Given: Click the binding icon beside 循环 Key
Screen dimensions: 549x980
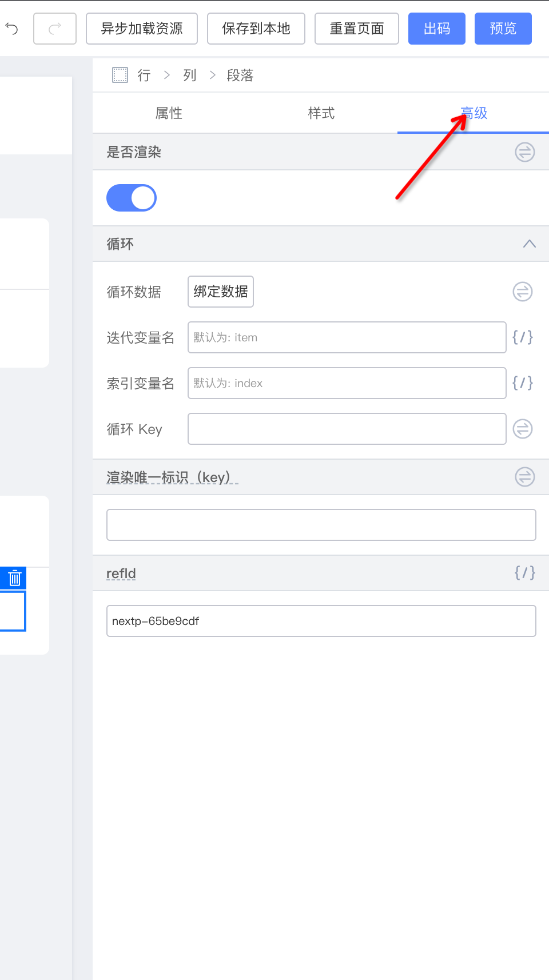Looking at the screenshot, I should pyautogui.click(x=522, y=429).
